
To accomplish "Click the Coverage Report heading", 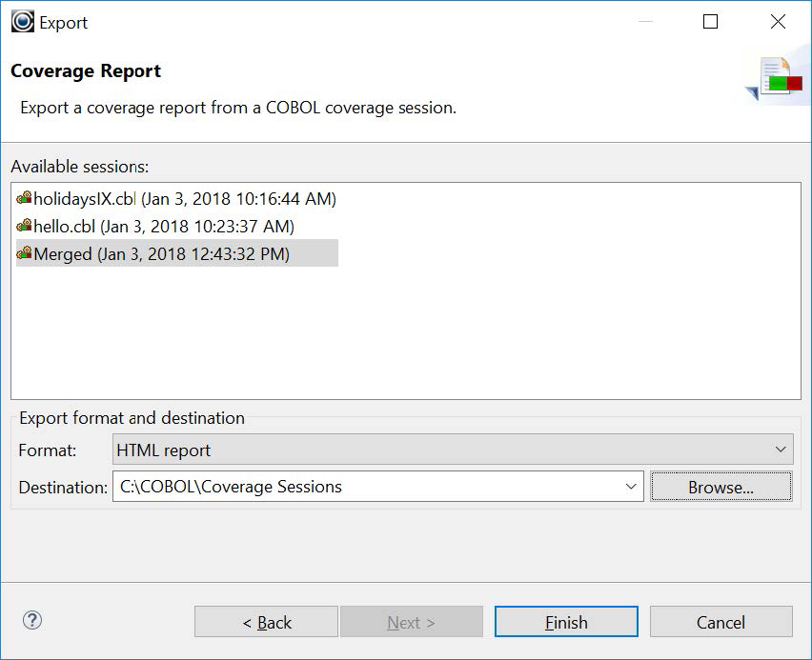I will 86,70.
